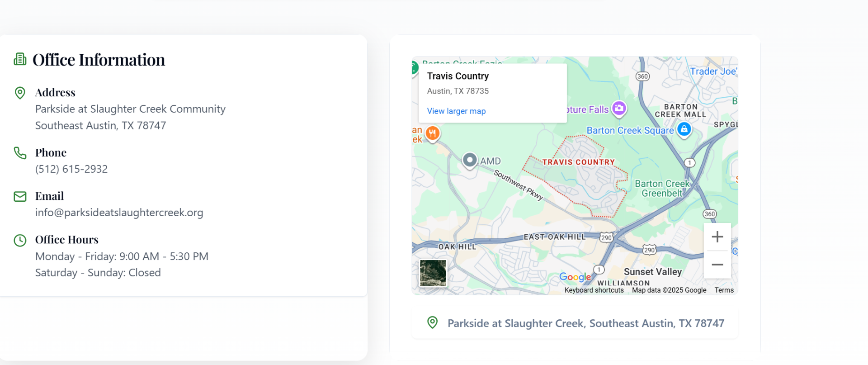Click the building icon beside Office Information

point(20,59)
